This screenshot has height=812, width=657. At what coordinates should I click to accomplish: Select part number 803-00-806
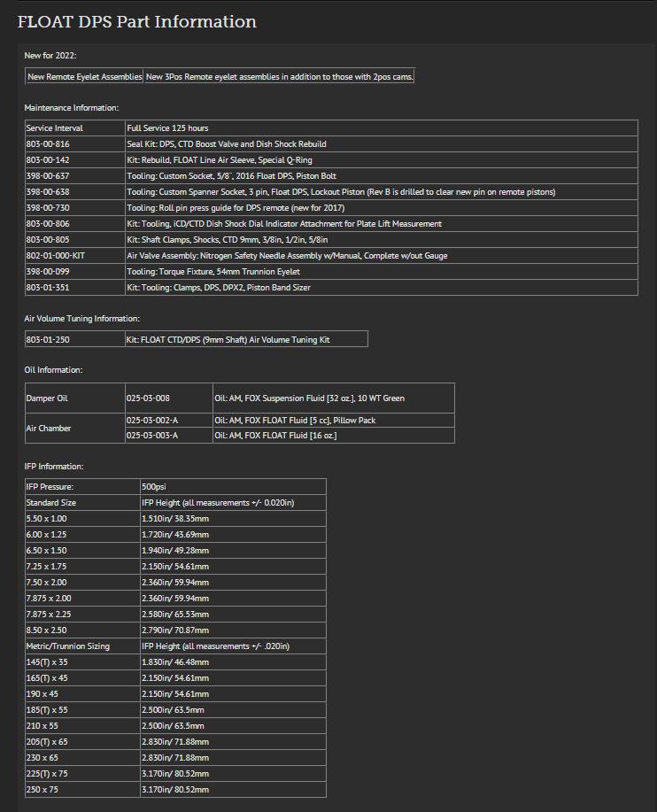pos(48,224)
